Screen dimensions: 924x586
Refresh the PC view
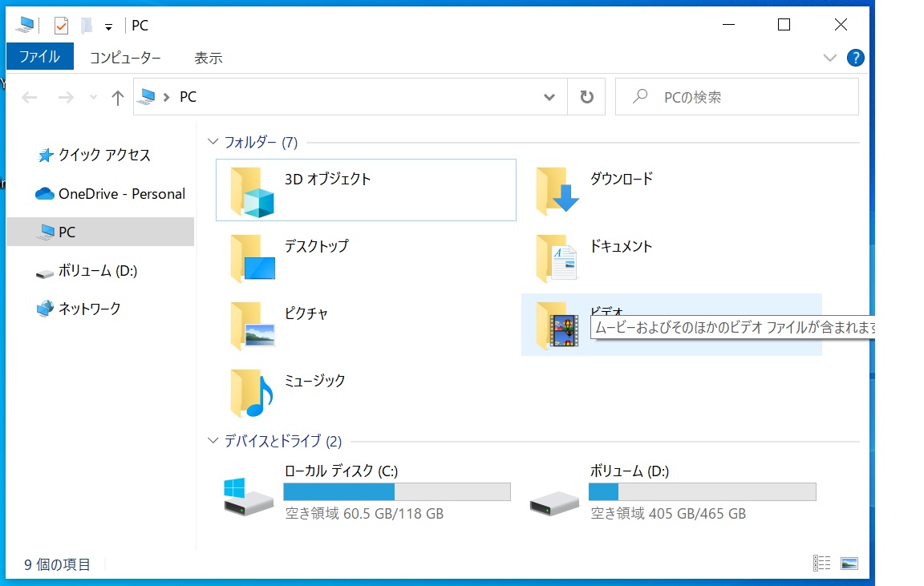[x=586, y=96]
